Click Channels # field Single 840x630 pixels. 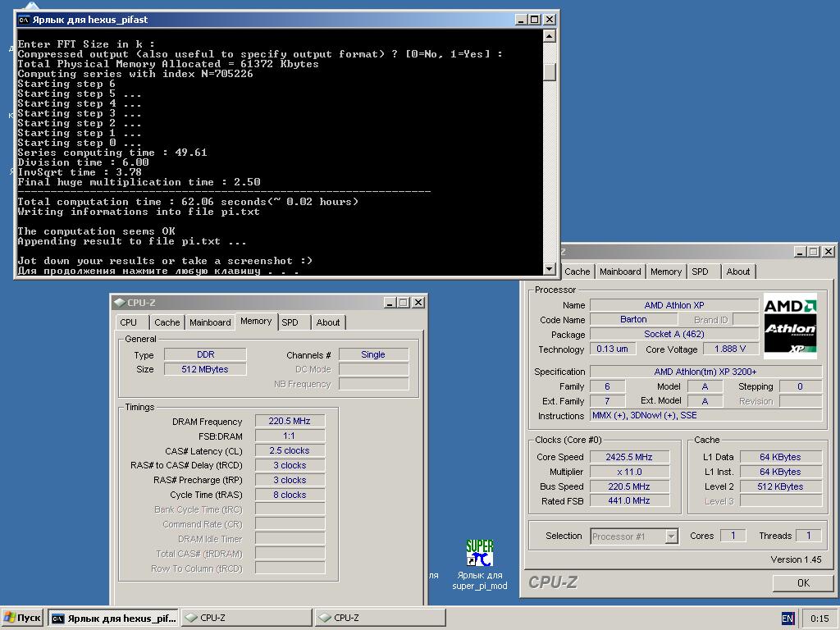pyautogui.click(x=373, y=354)
